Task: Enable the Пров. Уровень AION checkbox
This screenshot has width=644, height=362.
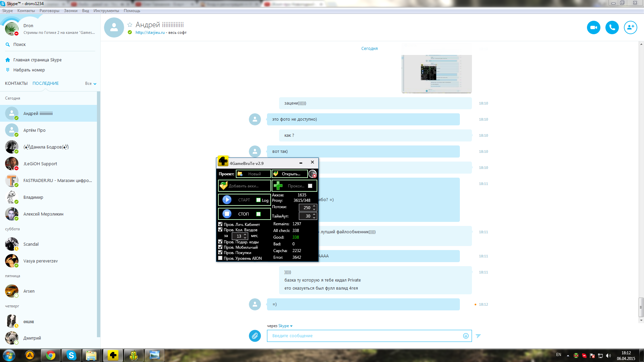Action: [x=220, y=258]
